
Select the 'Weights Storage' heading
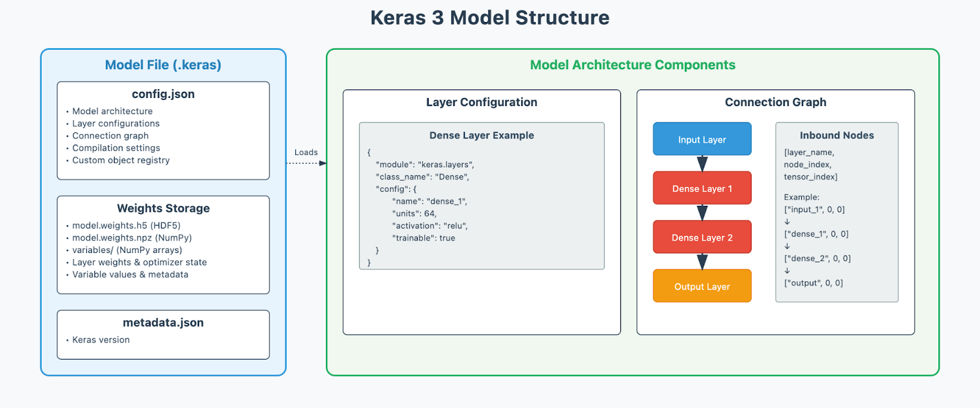[x=163, y=208]
